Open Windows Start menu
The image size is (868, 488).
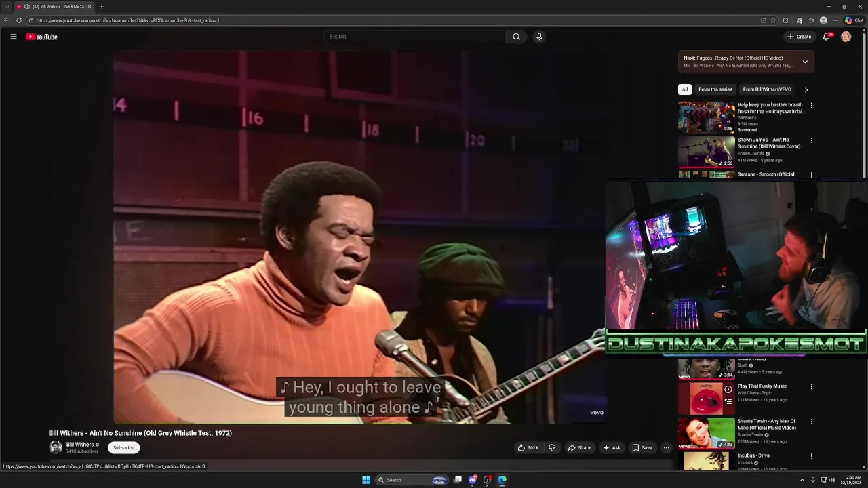coord(366,480)
